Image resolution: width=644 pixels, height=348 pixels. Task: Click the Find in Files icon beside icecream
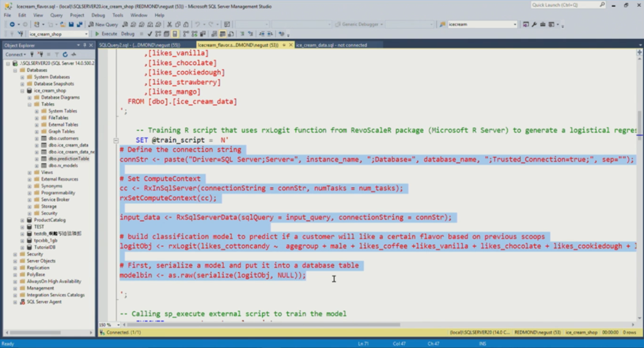(x=442, y=25)
